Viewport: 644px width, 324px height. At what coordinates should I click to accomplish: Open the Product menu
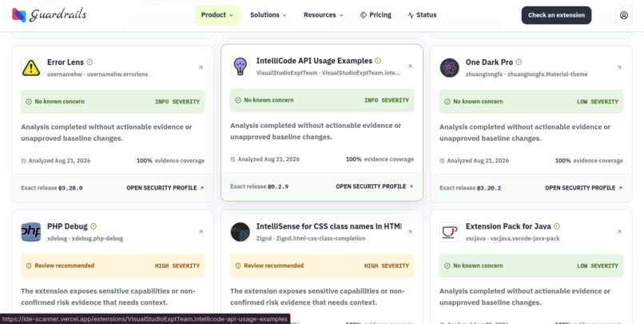[x=217, y=15]
